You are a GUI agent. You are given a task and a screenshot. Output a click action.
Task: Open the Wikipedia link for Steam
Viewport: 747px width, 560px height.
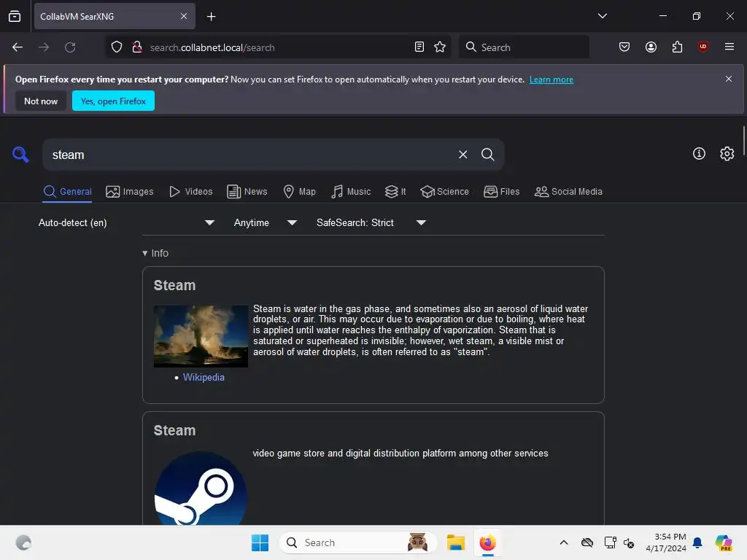point(204,377)
